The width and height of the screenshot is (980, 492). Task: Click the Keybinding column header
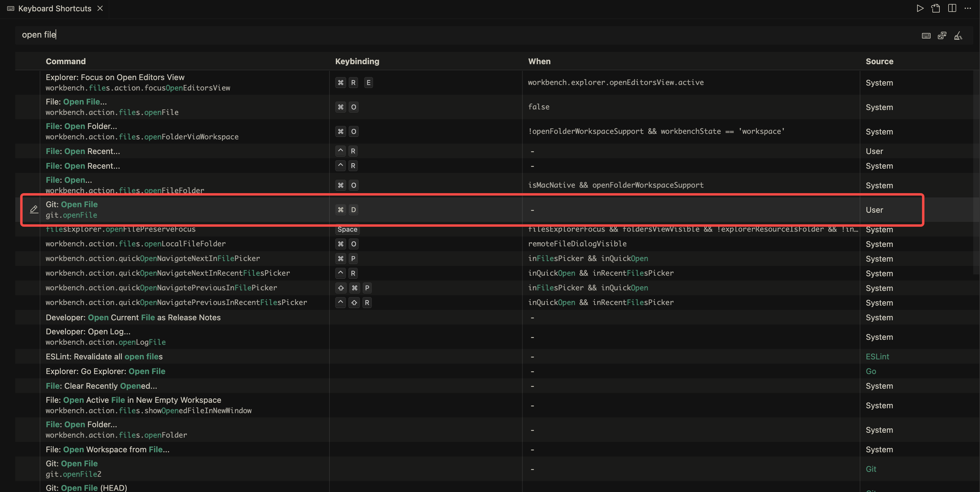click(357, 61)
